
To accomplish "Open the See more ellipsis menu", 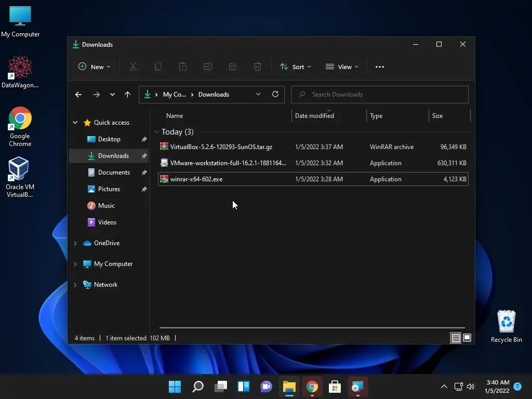I will (380, 67).
